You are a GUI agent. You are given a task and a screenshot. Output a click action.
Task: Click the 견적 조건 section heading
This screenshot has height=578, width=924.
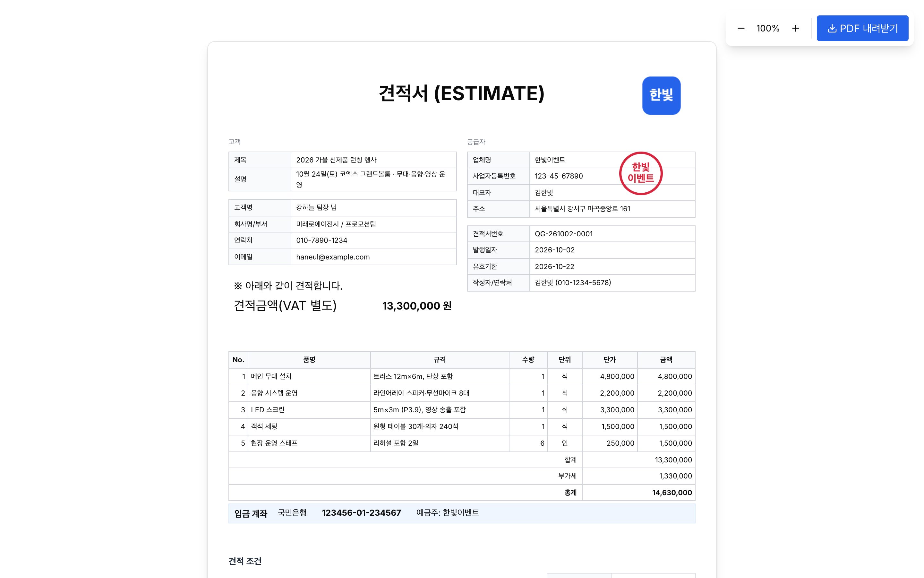pyautogui.click(x=245, y=561)
